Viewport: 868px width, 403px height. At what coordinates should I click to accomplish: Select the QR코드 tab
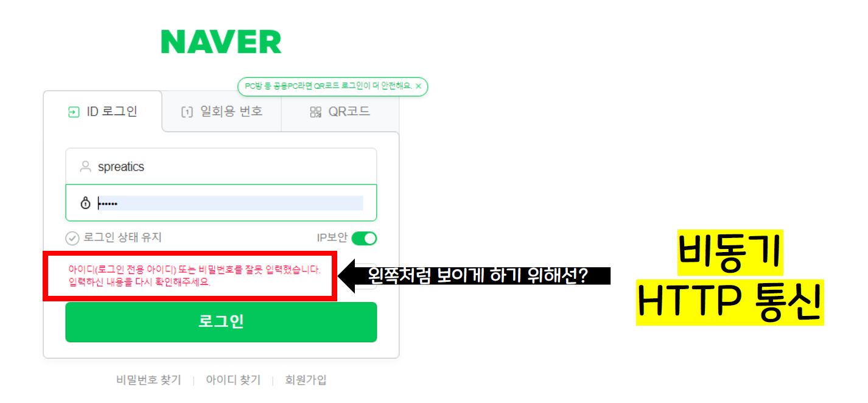coord(340,111)
